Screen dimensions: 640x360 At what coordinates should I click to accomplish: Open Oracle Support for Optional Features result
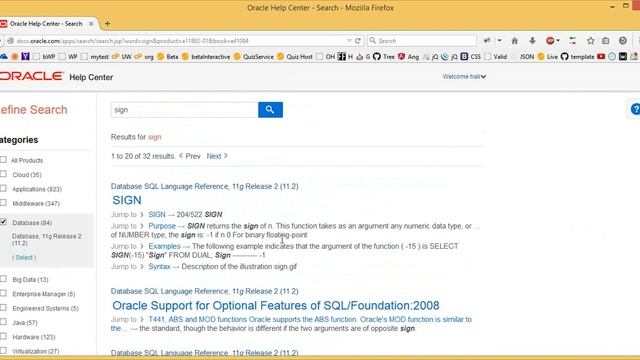pyautogui.click(x=276, y=305)
